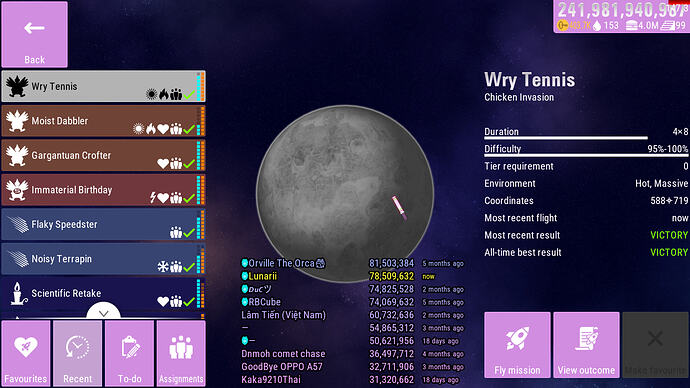Open the Recent tab
The height and width of the screenshot is (388, 690).
pyautogui.click(x=77, y=353)
